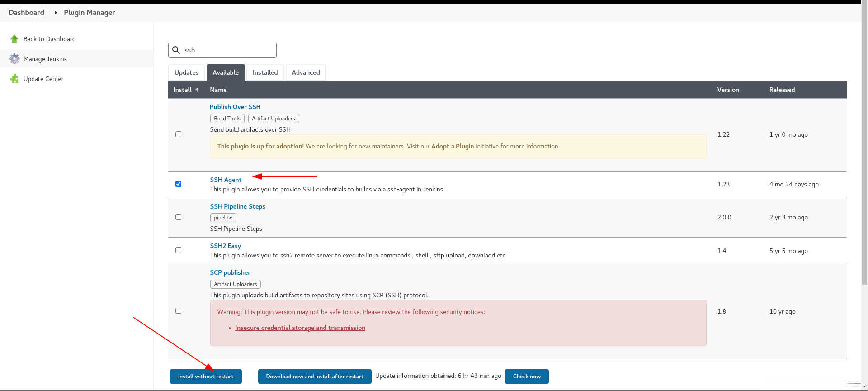The width and height of the screenshot is (868, 391).
Task: Click version 2.0.0 of SSH Pipeline Steps
Action: 724,217
